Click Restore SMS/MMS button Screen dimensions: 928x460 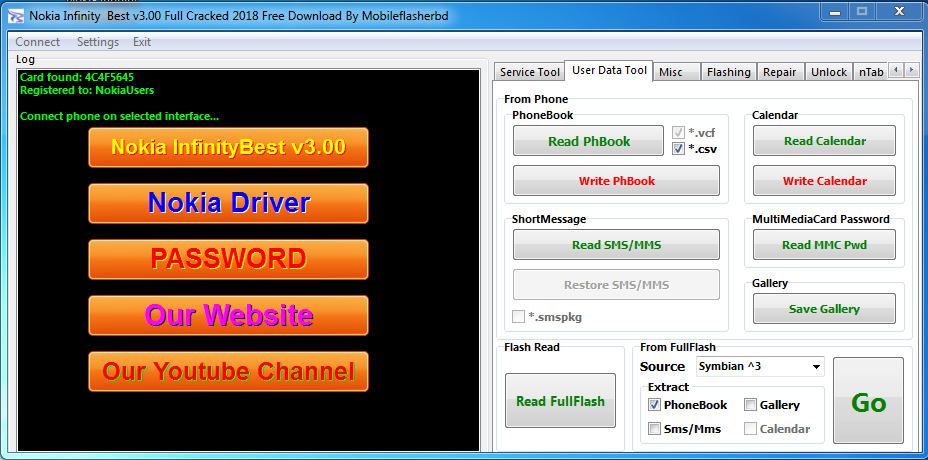(616, 285)
